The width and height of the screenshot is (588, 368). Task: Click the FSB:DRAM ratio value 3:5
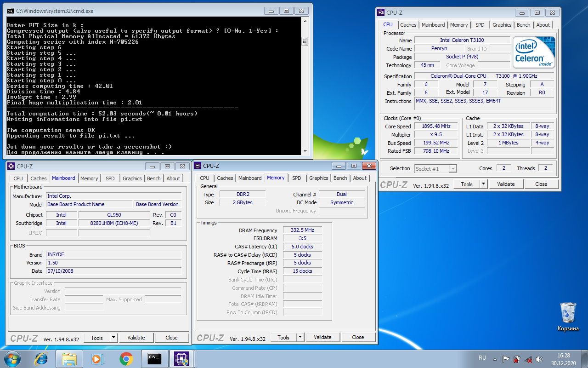(302, 238)
